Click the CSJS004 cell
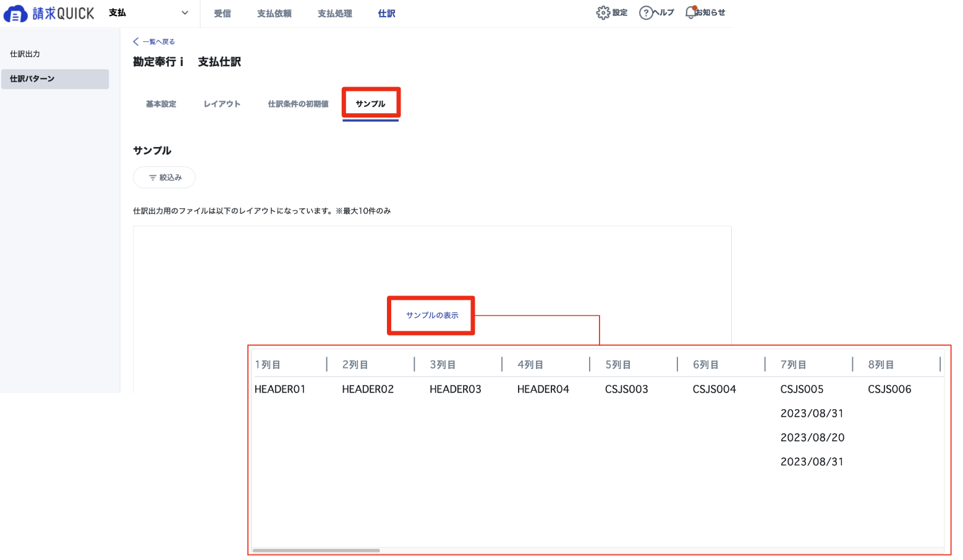The width and height of the screenshot is (963, 560). pyautogui.click(x=715, y=389)
